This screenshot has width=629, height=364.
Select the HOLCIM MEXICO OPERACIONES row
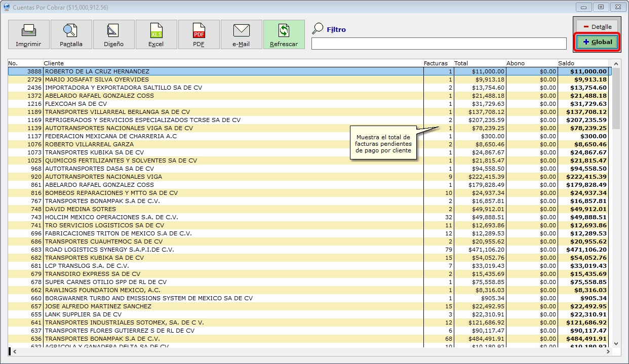click(111, 217)
